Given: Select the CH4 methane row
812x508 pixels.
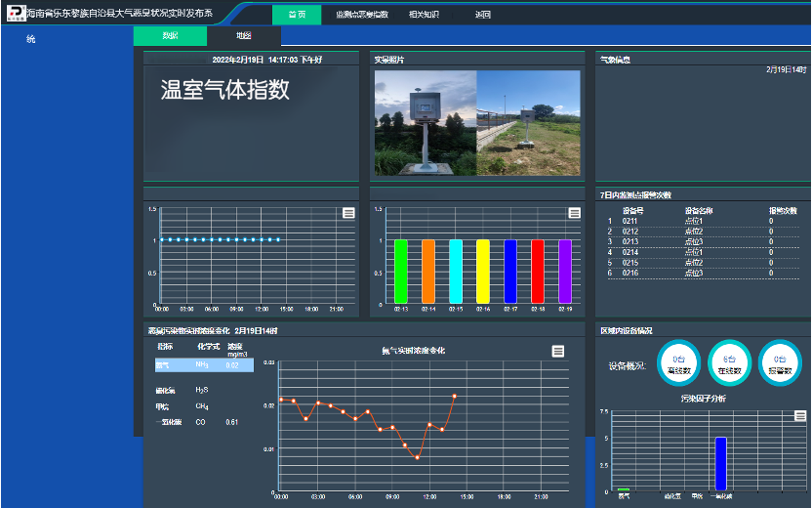Looking at the screenshot, I should point(203,406).
